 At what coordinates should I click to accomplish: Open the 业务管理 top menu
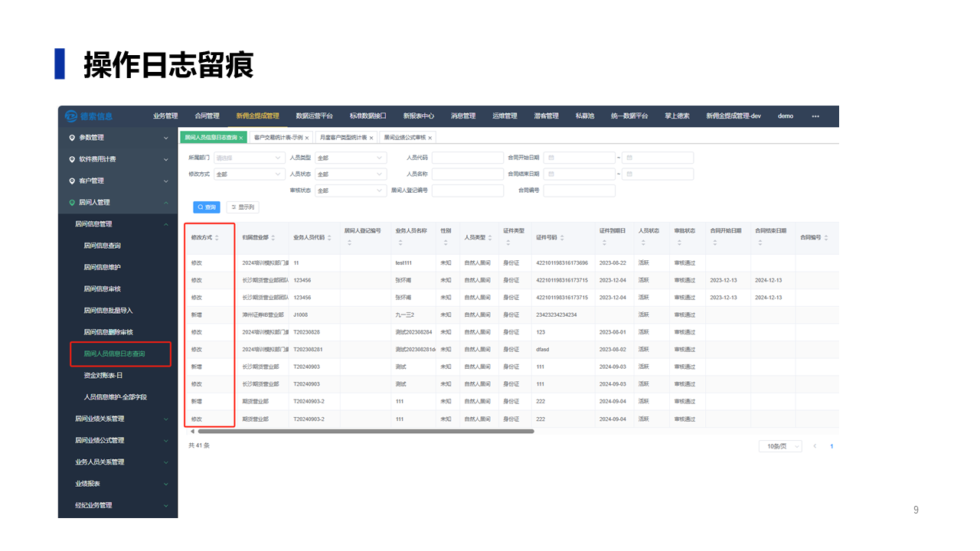pos(165,116)
